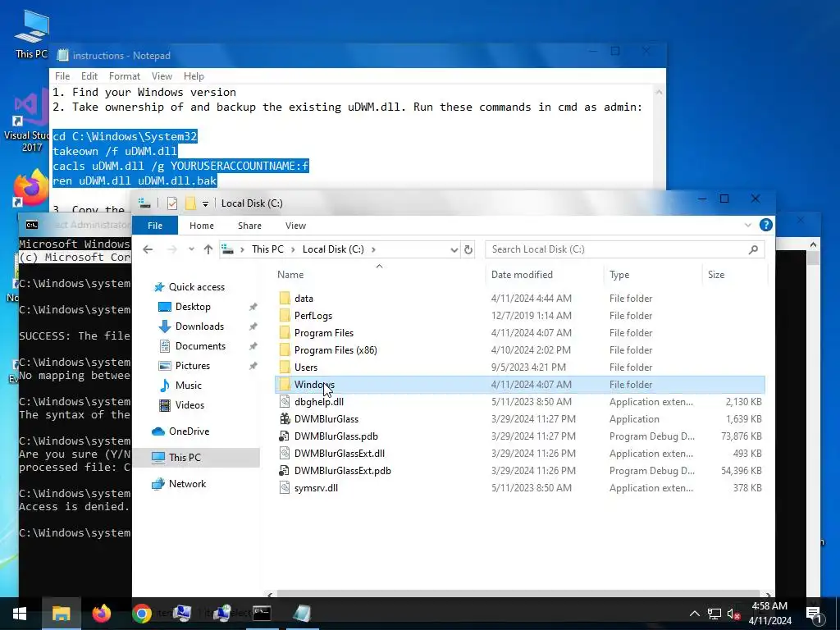Click the search magnifier icon
This screenshot has height=630, width=840.
[x=753, y=249]
